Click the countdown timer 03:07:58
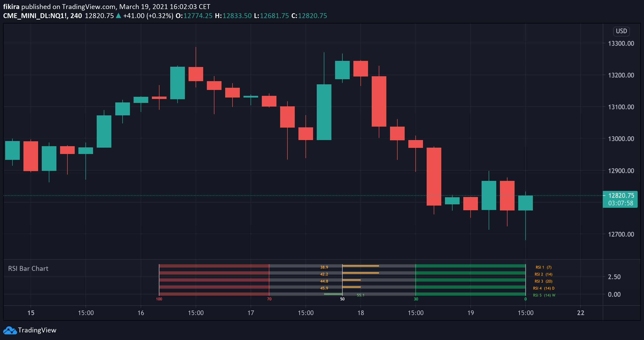This screenshot has width=644, height=340. pyautogui.click(x=621, y=203)
